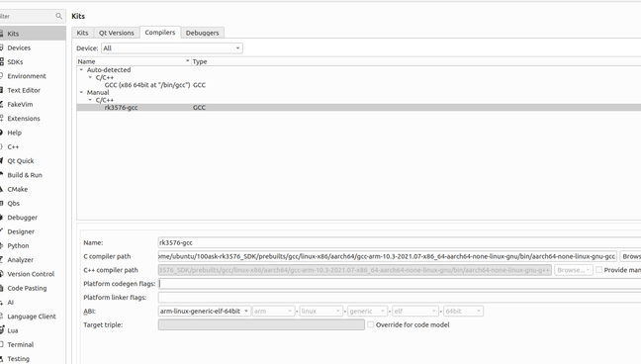Open the Terminal settings category
Image resolution: width=641 pixels, height=364 pixels.
click(33, 344)
